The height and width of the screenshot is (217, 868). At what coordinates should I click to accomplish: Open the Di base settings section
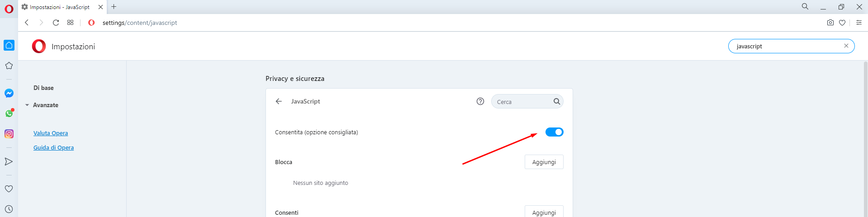coord(43,88)
